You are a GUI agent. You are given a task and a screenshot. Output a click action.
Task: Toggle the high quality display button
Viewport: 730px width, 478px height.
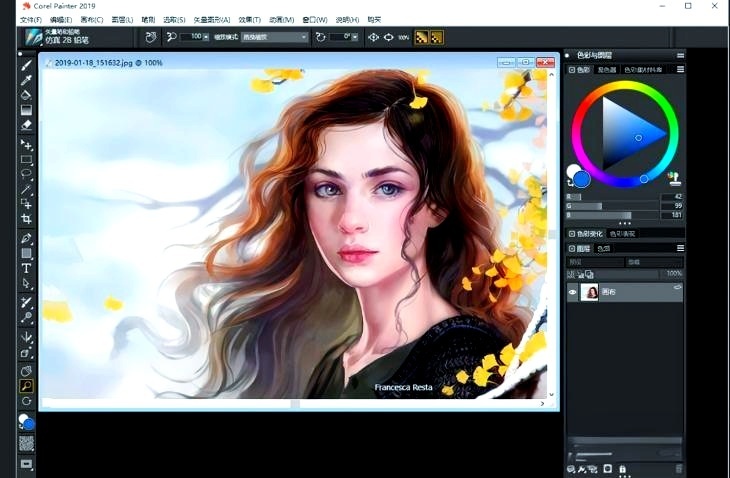pyautogui.click(x=421, y=37)
